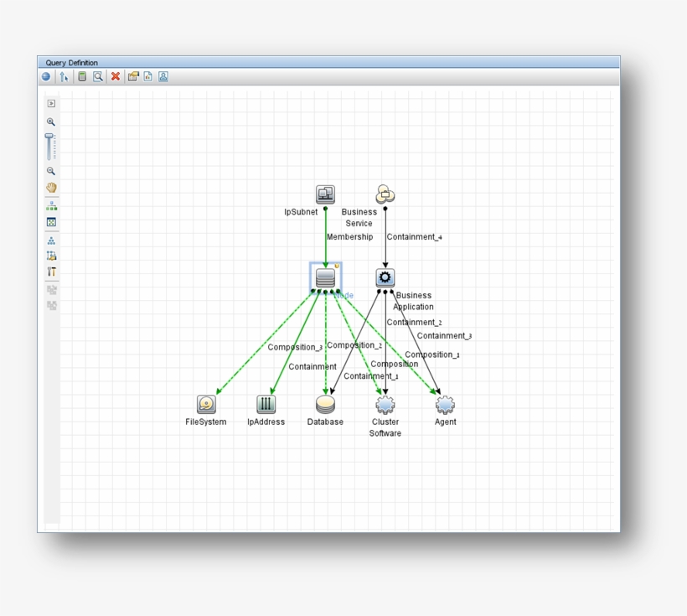Viewport: 687px width, 616px height.
Task: Click the export document icon in toolbar
Action: [x=147, y=77]
